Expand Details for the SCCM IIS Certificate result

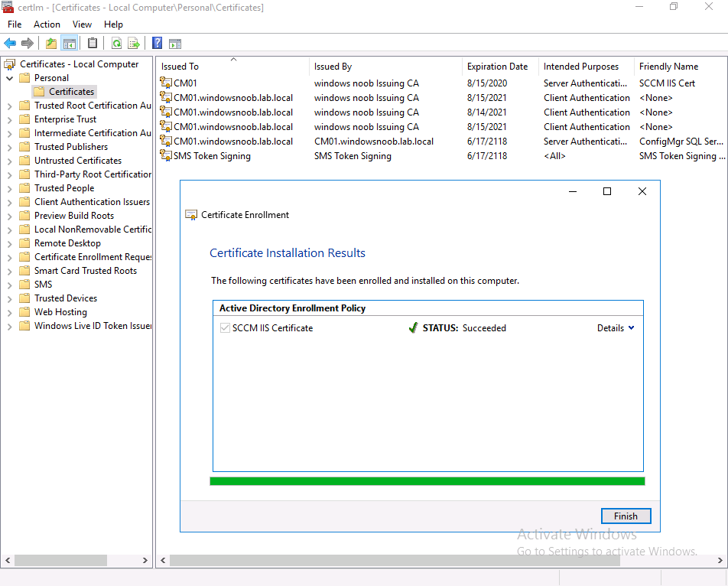pos(616,328)
